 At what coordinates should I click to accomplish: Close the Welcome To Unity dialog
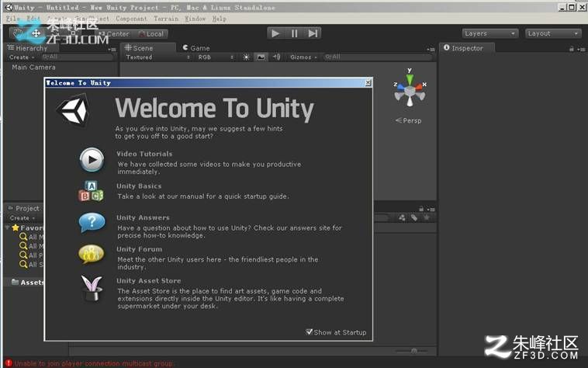(x=368, y=83)
